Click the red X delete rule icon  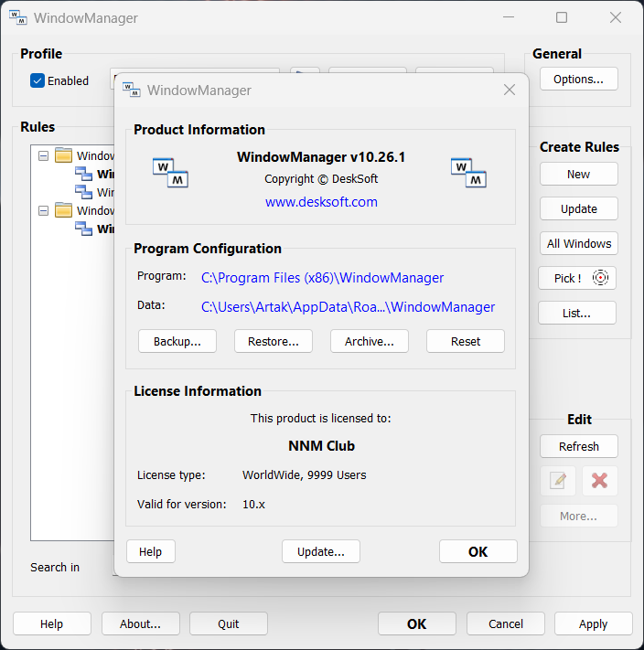click(x=599, y=481)
